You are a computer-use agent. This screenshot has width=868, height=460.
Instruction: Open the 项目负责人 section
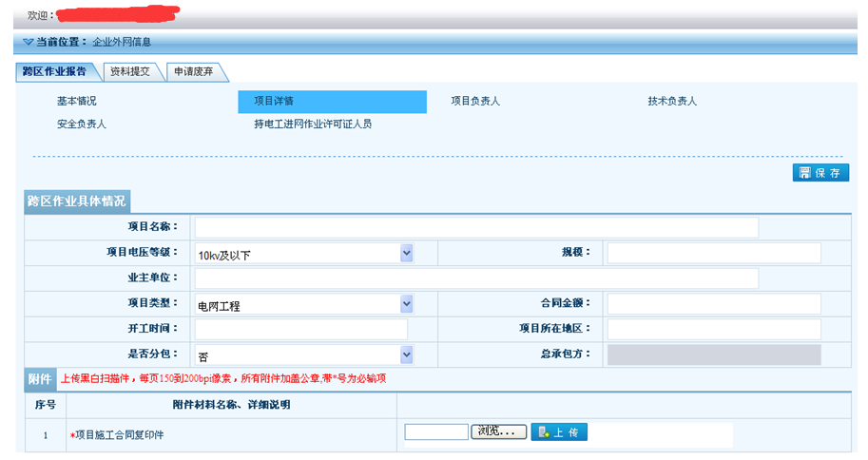coord(475,102)
